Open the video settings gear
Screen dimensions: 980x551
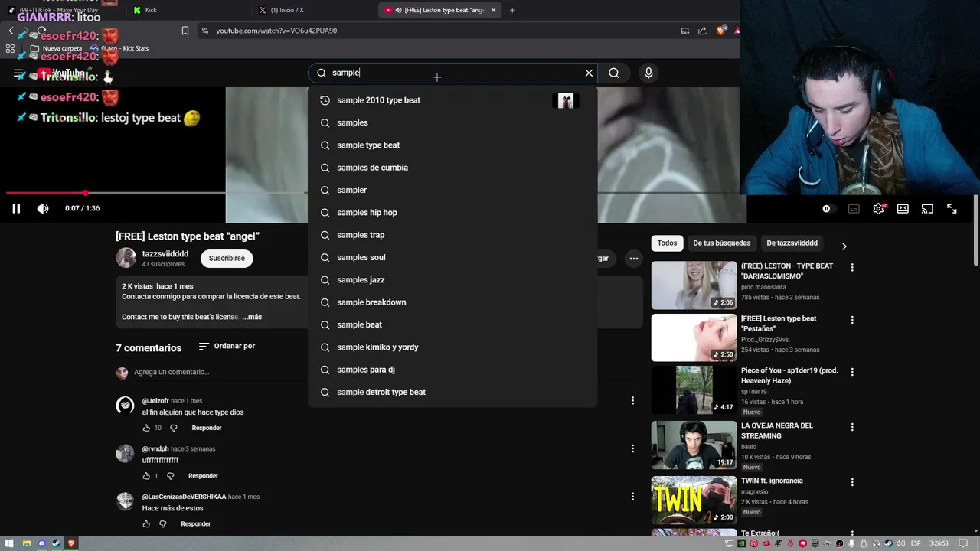coord(878,208)
